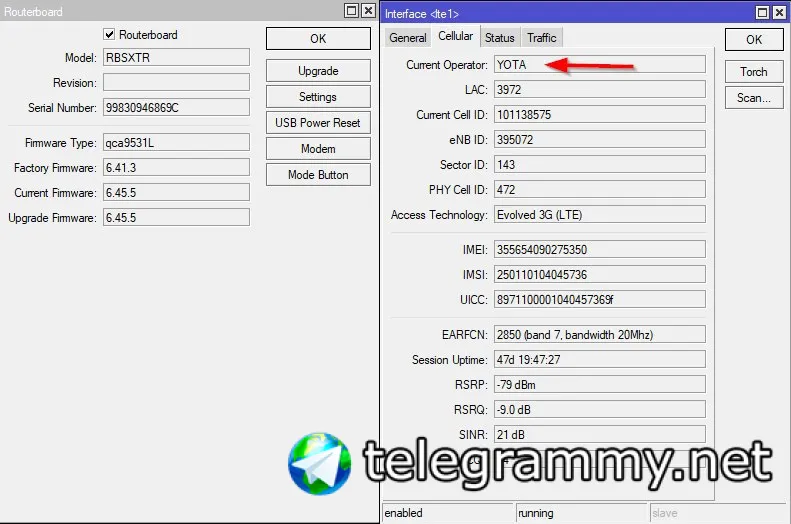Open the Status tab
Image resolution: width=791 pixels, height=524 pixels.
pyautogui.click(x=500, y=38)
